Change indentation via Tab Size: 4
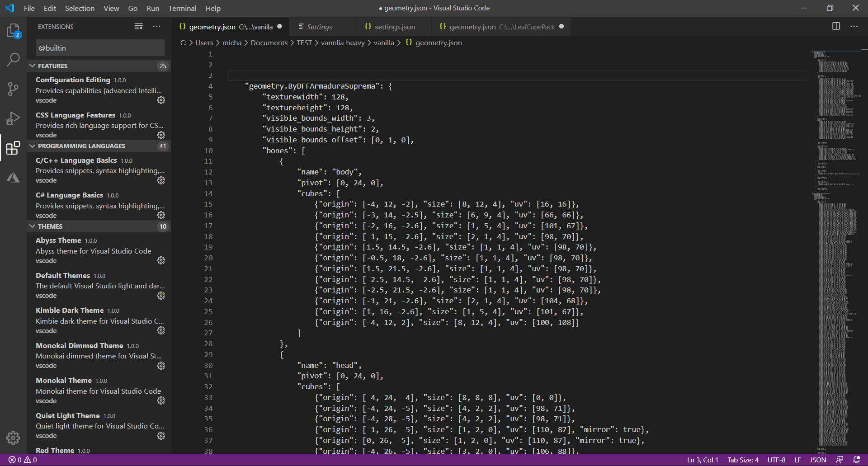Image resolution: width=868 pixels, height=466 pixels. point(743,460)
